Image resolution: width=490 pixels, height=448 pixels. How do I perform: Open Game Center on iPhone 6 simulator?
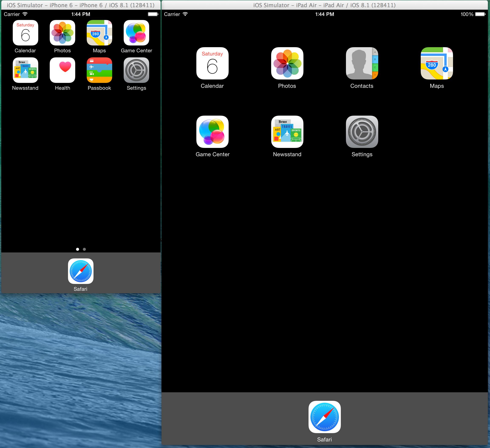(136, 33)
